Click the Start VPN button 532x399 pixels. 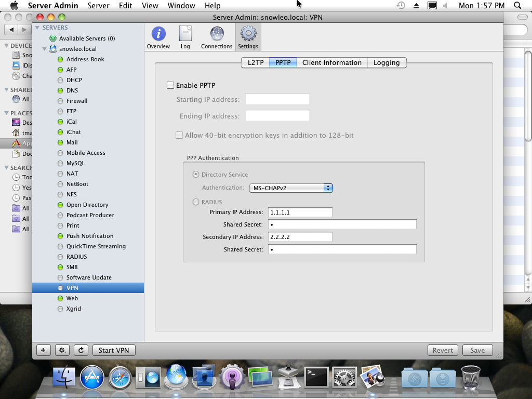click(x=114, y=350)
